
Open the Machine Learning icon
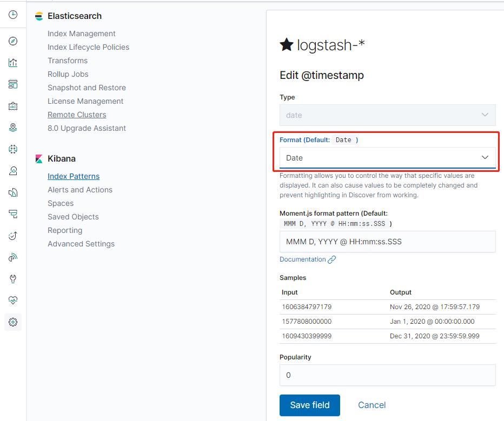point(13,149)
